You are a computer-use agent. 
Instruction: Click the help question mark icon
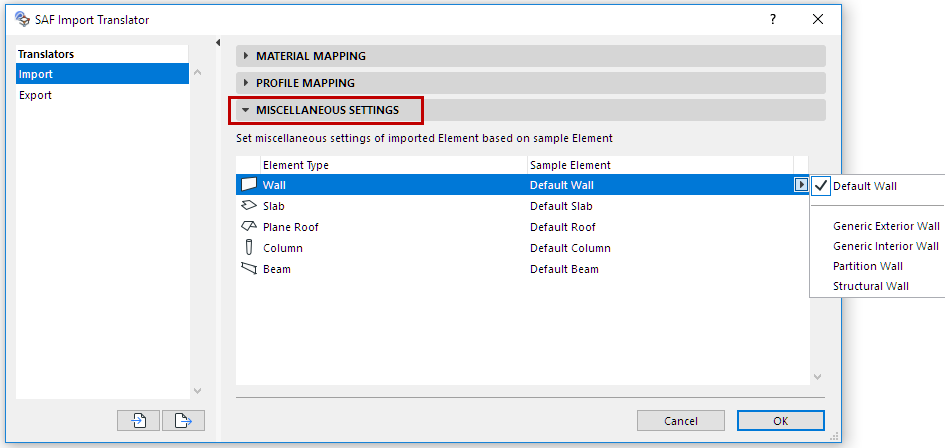[x=772, y=19]
